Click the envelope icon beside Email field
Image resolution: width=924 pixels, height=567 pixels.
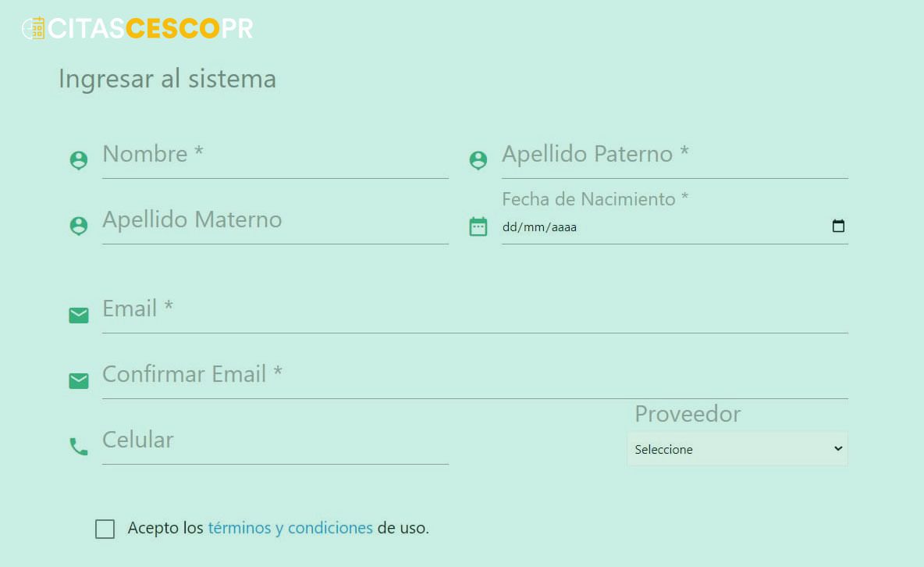(x=78, y=315)
